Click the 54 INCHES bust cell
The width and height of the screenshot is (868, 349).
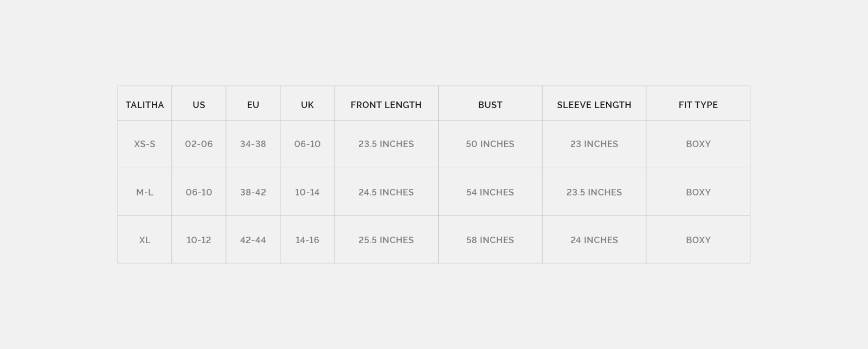coord(490,192)
